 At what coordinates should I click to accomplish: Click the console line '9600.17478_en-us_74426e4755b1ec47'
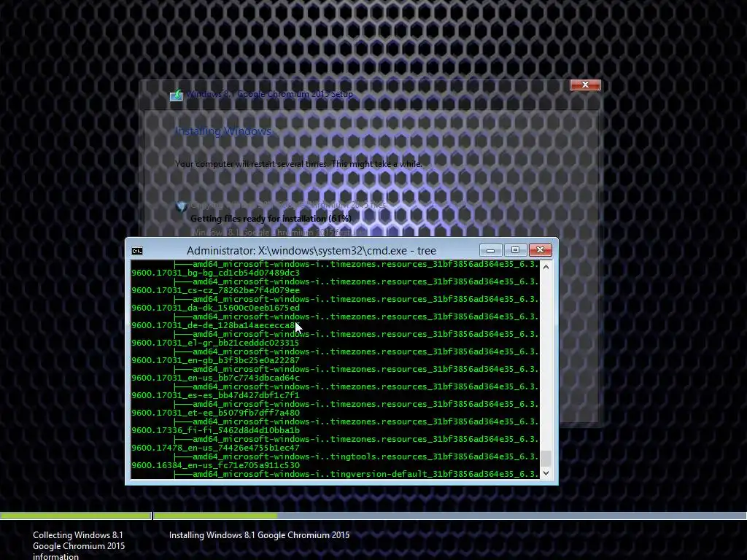pyautogui.click(x=215, y=448)
